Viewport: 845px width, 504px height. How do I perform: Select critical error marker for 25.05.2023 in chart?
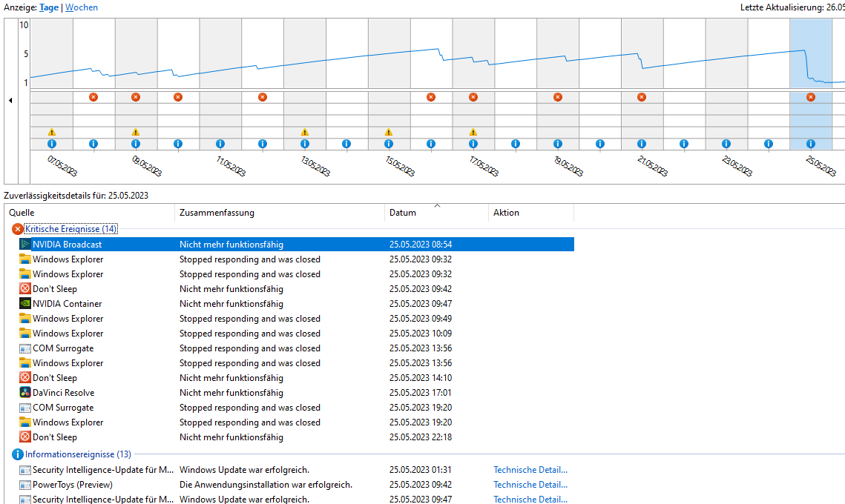pos(811,97)
